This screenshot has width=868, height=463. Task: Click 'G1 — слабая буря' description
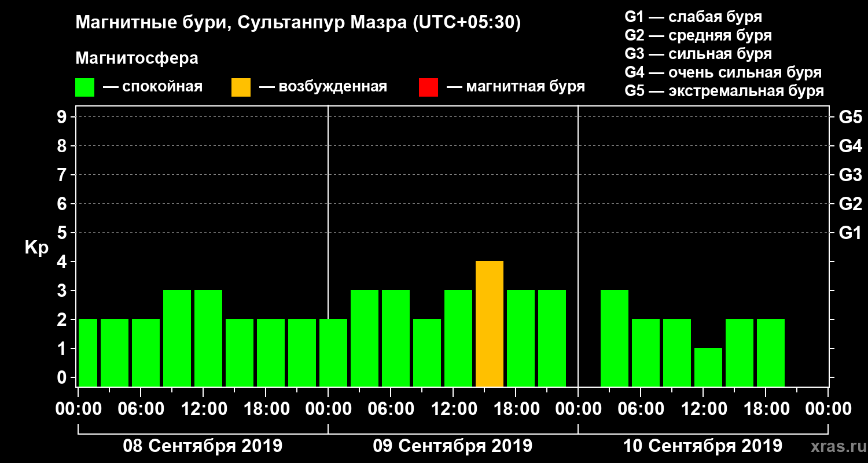693,17
